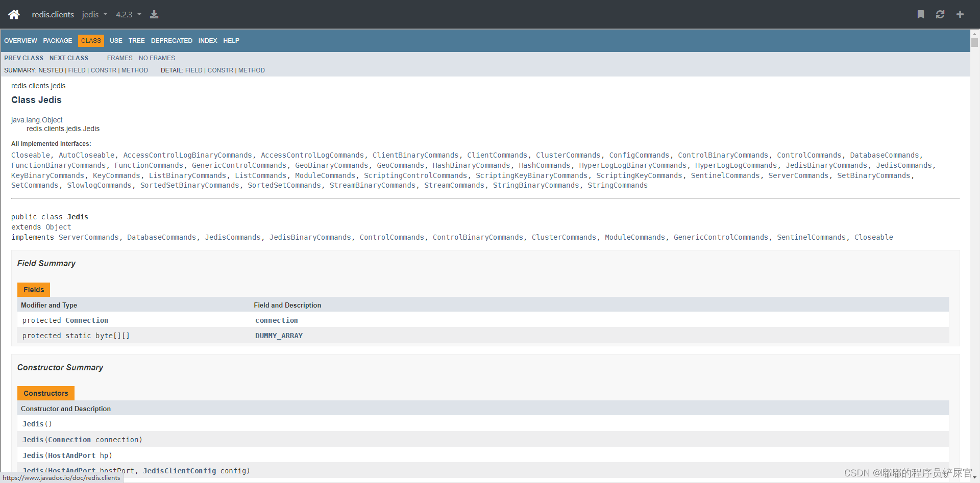Viewport: 980px width, 483px height.
Task: Switch to No Frames view
Action: coord(157,58)
